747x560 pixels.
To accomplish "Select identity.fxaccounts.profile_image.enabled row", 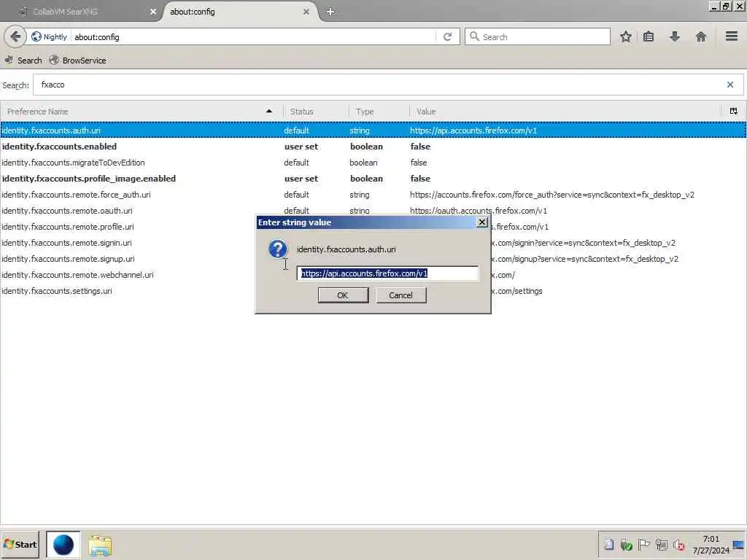I will click(373, 179).
